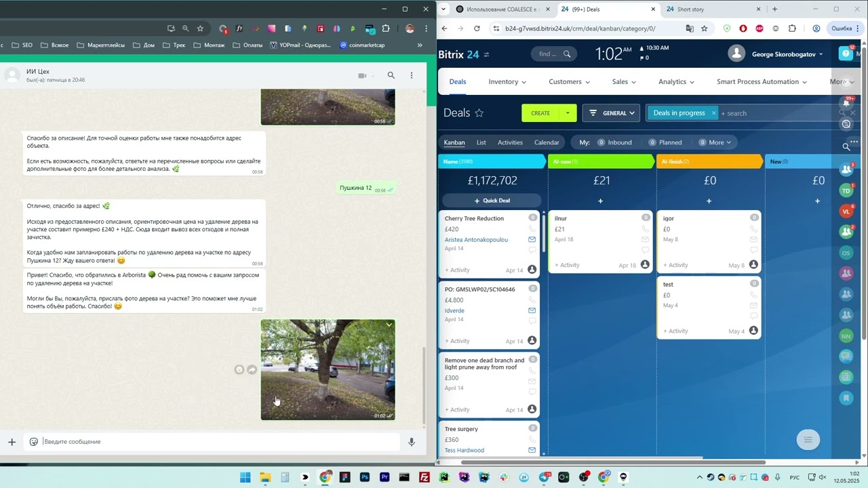868x488 pixels.
Task: Click the Quick Deal button
Action: (x=492, y=201)
